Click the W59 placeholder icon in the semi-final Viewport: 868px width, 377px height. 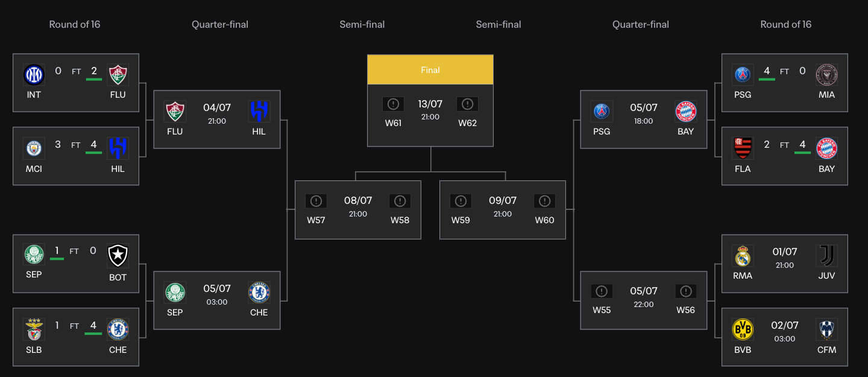(461, 201)
